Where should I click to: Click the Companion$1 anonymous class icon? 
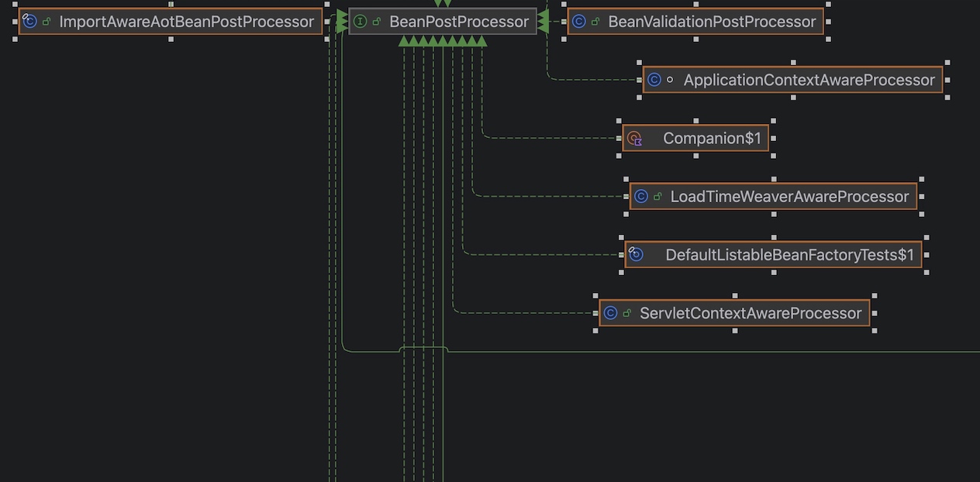634,139
